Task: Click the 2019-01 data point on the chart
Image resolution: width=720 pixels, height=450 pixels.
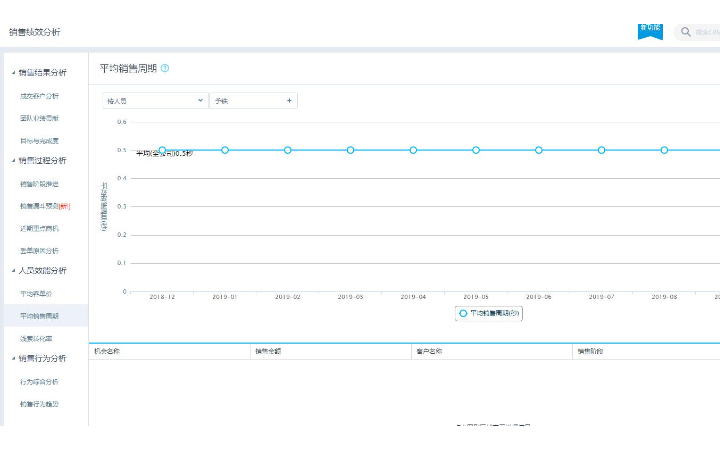Action: pos(225,150)
